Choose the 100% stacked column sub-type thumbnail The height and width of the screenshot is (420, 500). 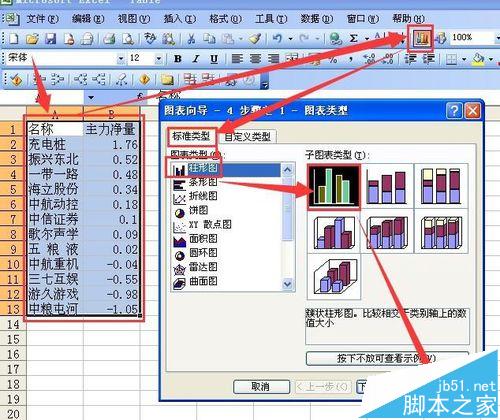pyautogui.click(x=441, y=186)
